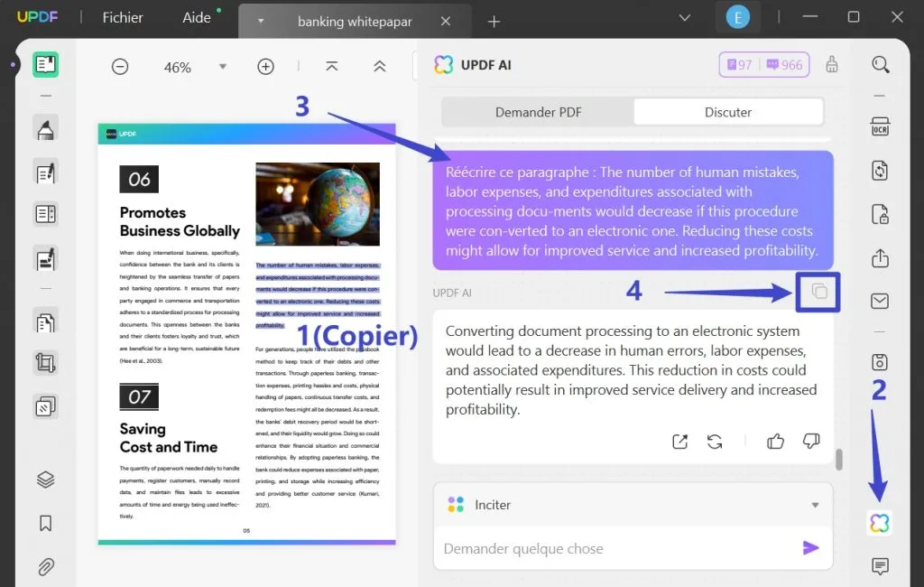Viewport: 924px width, 587px height.
Task: Open the user account avatar E
Action: (738, 17)
